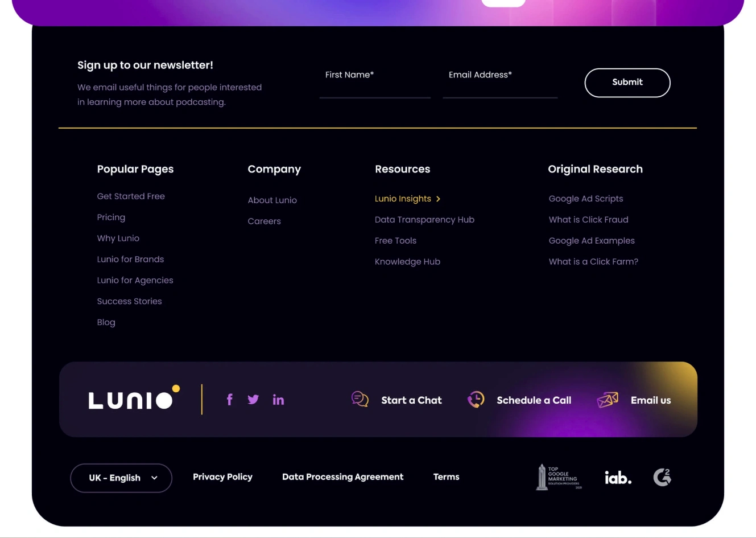View Google Ad Examples

coord(592,241)
